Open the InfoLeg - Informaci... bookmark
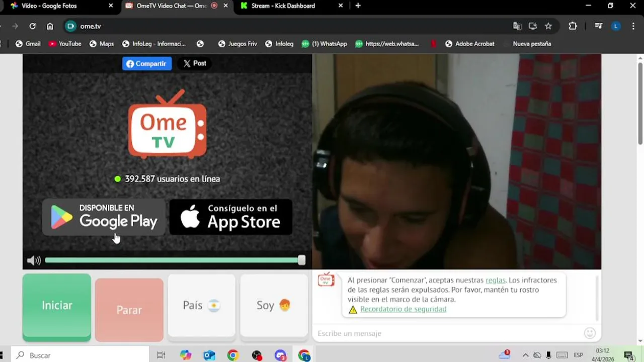The image size is (644, 362). tap(154, 44)
